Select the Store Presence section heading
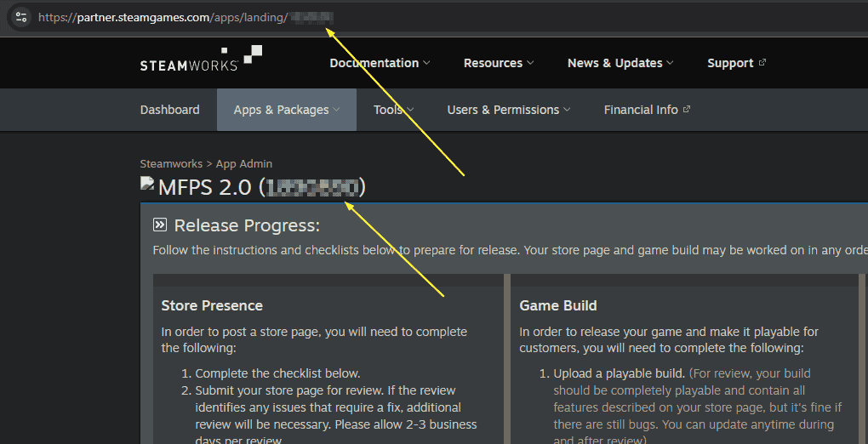868x444 pixels. pyautogui.click(x=212, y=305)
